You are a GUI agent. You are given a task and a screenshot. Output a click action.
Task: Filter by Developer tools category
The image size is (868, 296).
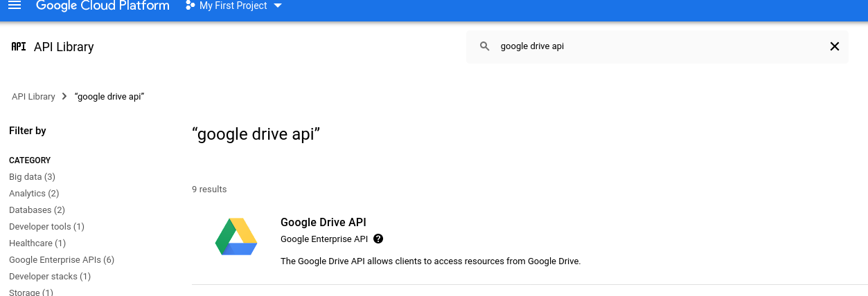[x=46, y=227]
